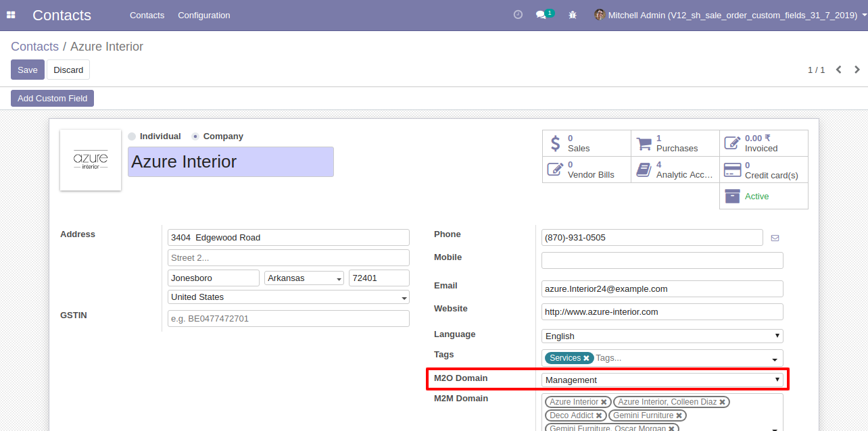Click the Street 2 field

pos(289,258)
